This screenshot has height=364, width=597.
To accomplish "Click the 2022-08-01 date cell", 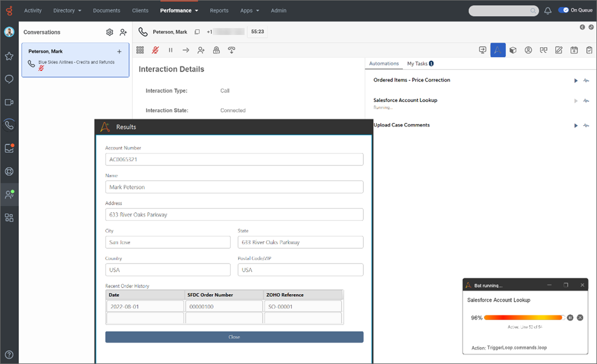I will 145,307.
